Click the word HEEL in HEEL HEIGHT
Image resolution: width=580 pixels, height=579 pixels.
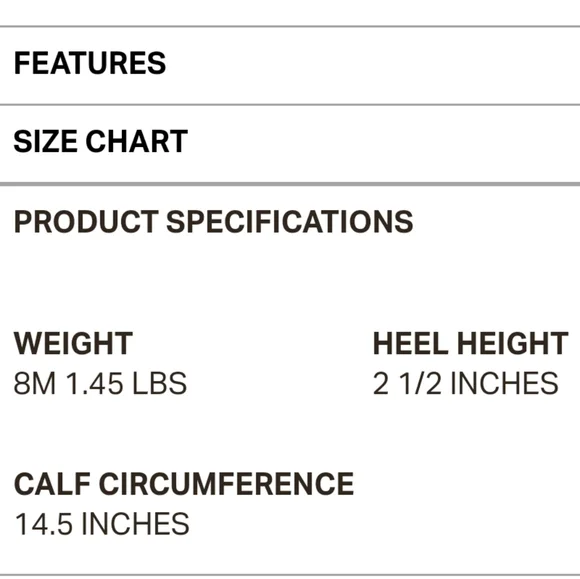click(x=411, y=343)
